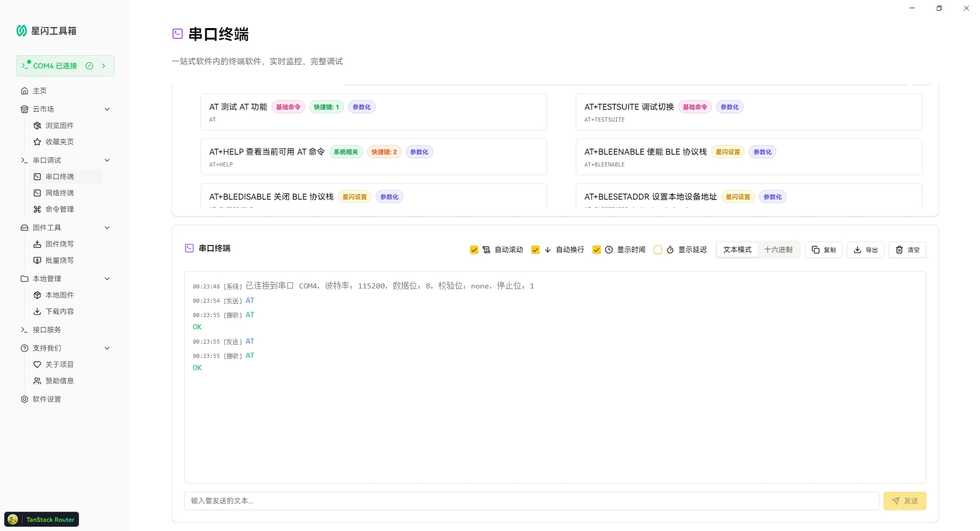Click the 收藏夹页 star icon
980x531 pixels.
37,142
